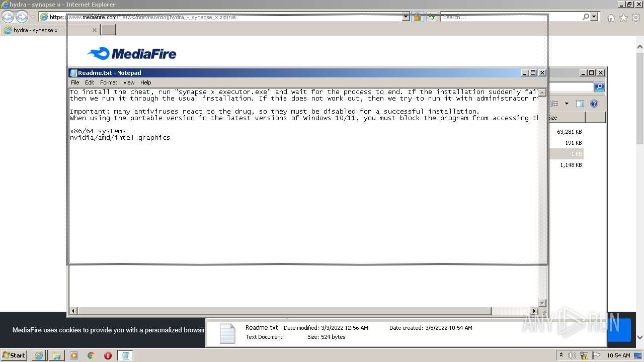Open the Windows Start menu

coord(14,355)
